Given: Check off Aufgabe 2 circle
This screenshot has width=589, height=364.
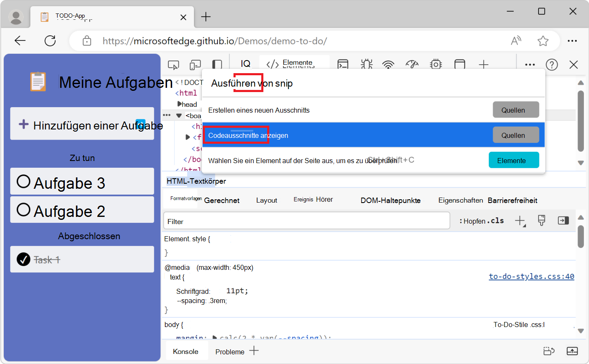Looking at the screenshot, I should point(24,209).
